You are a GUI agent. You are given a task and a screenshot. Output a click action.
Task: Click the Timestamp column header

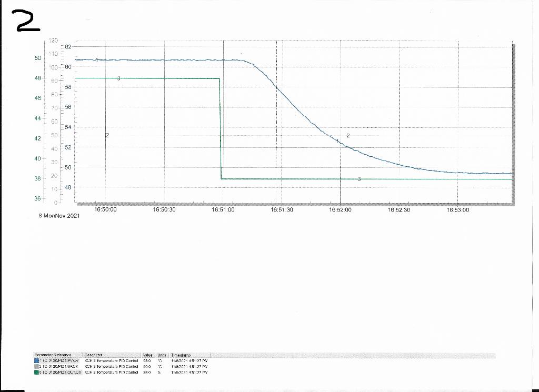click(179, 355)
